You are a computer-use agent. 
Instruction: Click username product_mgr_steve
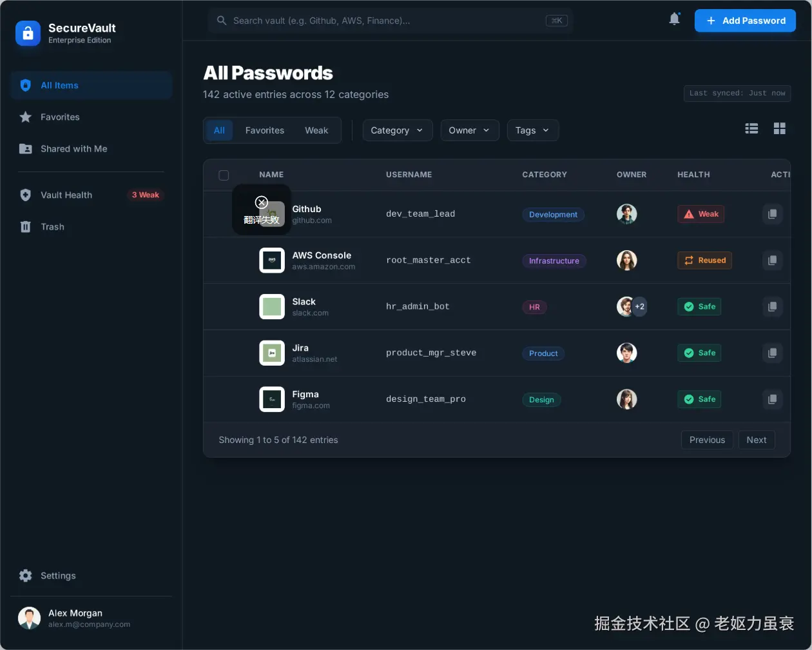(431, 353)
